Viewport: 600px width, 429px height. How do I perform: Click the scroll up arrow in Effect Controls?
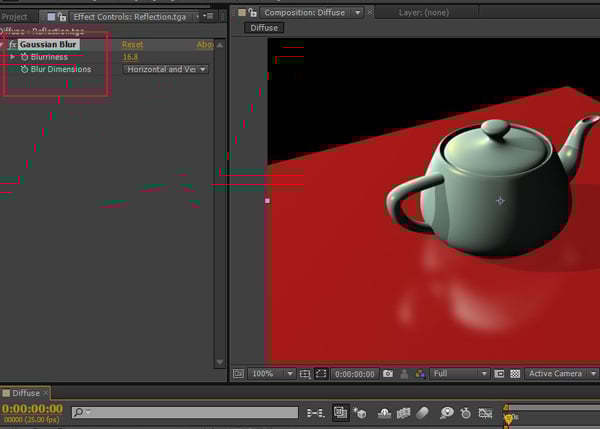point(220,45)
